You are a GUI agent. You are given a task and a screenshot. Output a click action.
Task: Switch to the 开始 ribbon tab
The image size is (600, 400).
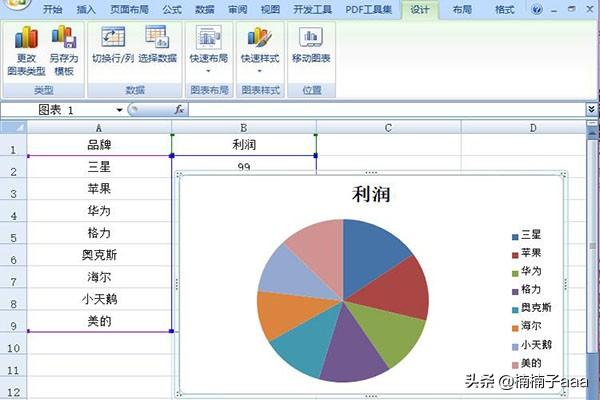click(x=52, y=9)
